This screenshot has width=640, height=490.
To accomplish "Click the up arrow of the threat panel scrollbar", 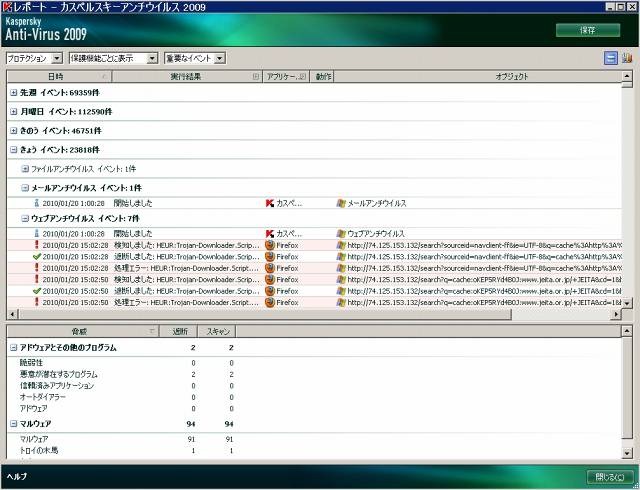I will click(627, 331).
